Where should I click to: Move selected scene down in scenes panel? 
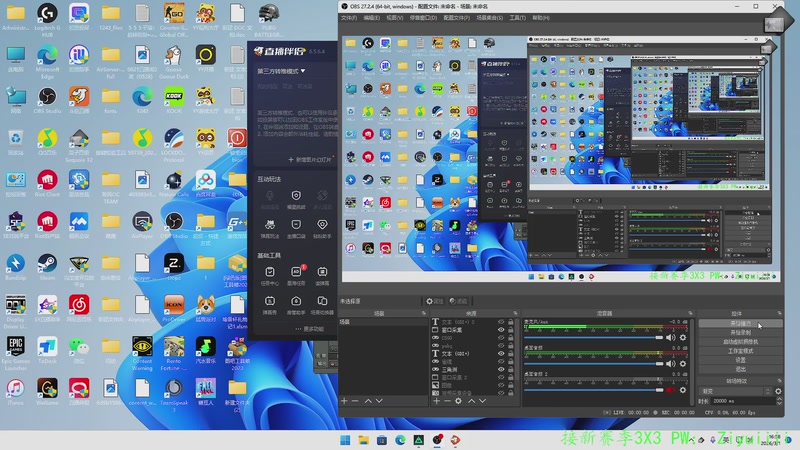pos(379,401)
